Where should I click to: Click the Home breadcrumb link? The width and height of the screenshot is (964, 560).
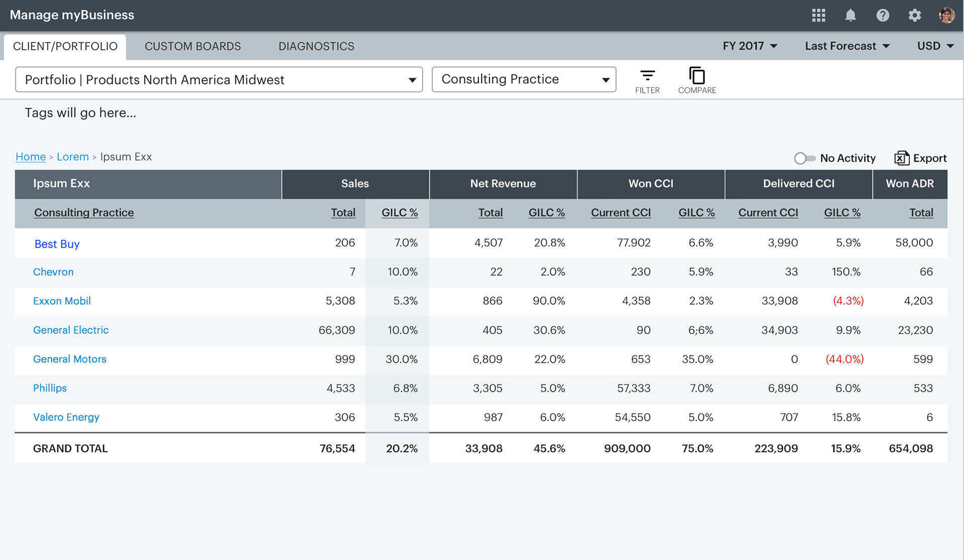[31, 157]
